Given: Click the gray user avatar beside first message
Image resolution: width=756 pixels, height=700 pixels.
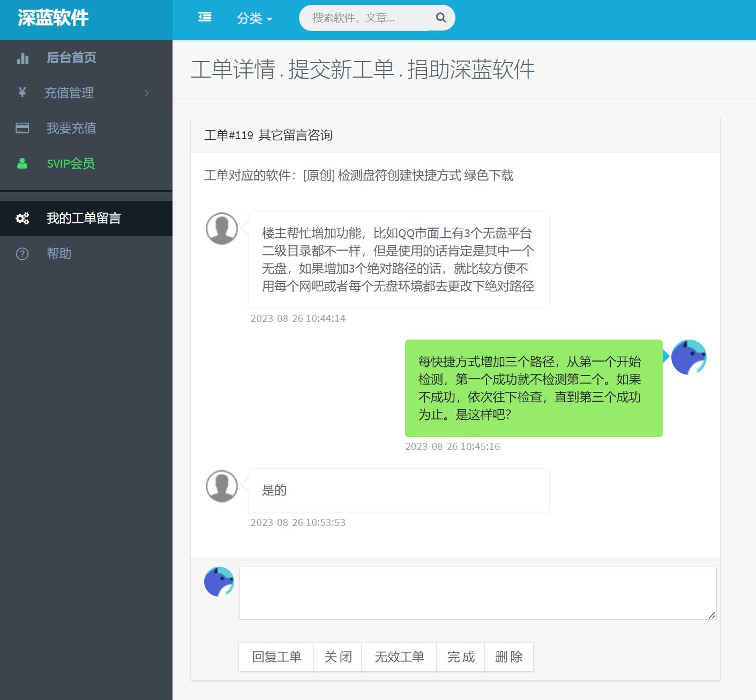Looking at the screenshot, I should pyautogui.click(x=222, y=229).
